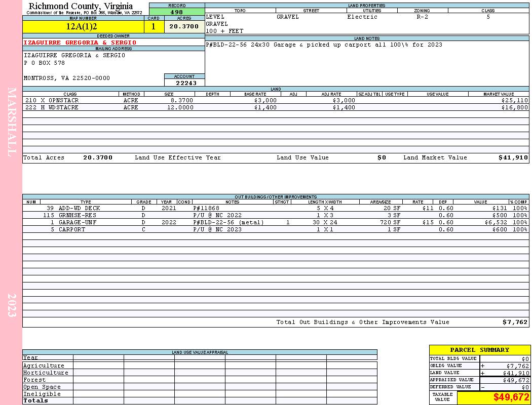Click the record number 498

click(177, 12)
